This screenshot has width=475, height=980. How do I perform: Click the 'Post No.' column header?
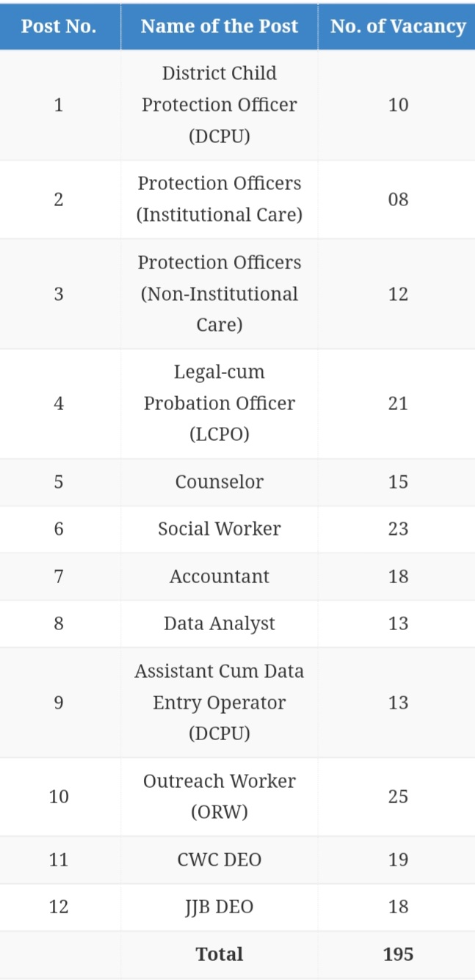(x=59, y=26)
